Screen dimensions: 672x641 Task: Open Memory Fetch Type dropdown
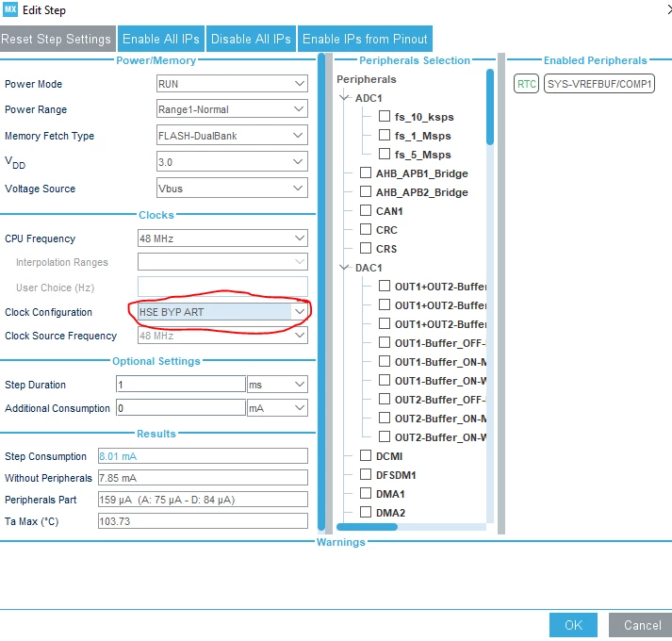232,136
